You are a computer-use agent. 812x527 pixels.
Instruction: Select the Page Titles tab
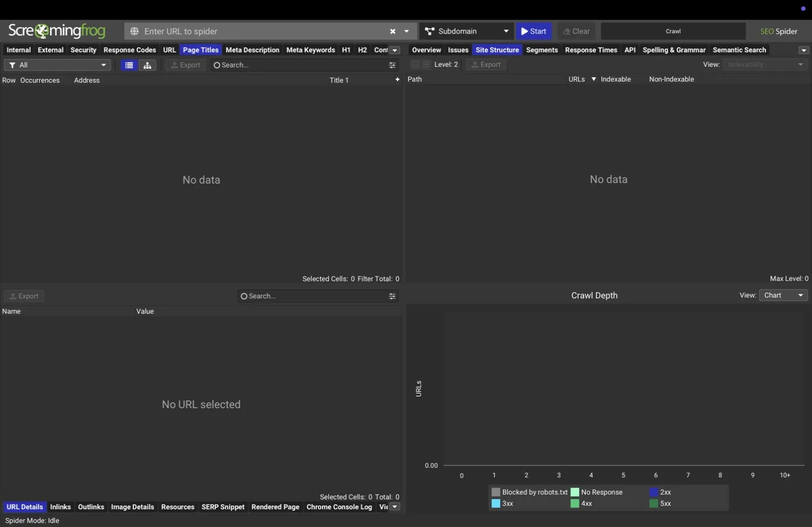coord(201,50)
